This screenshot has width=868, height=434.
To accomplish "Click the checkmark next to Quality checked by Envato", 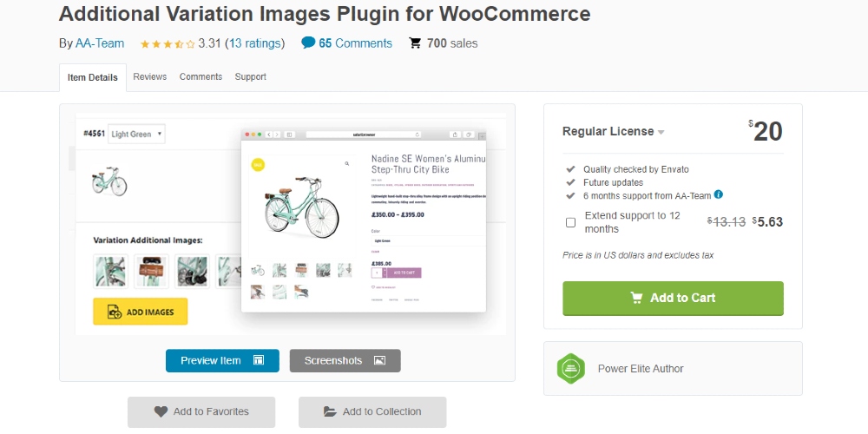I will click(571, 169).
